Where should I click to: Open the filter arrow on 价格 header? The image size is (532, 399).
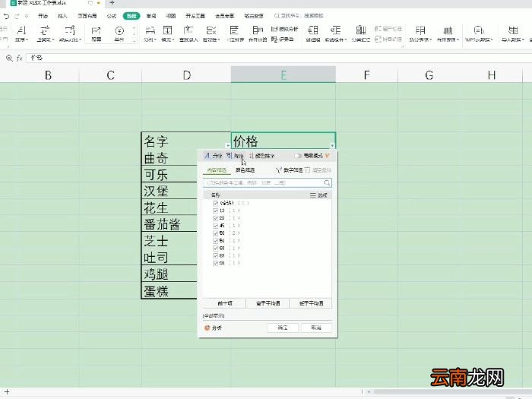332,145
